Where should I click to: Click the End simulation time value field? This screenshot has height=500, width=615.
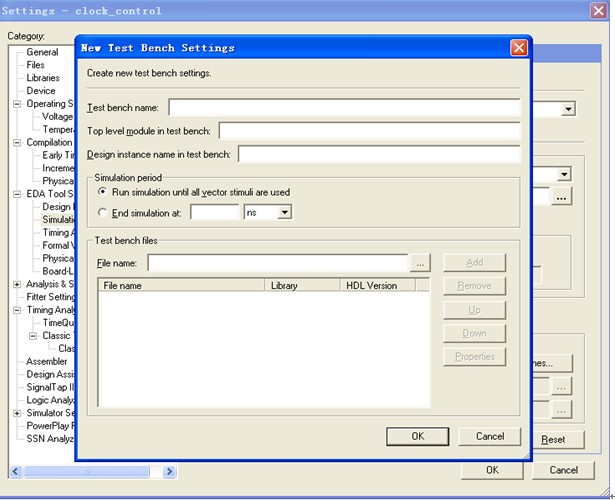pos(215,212)
